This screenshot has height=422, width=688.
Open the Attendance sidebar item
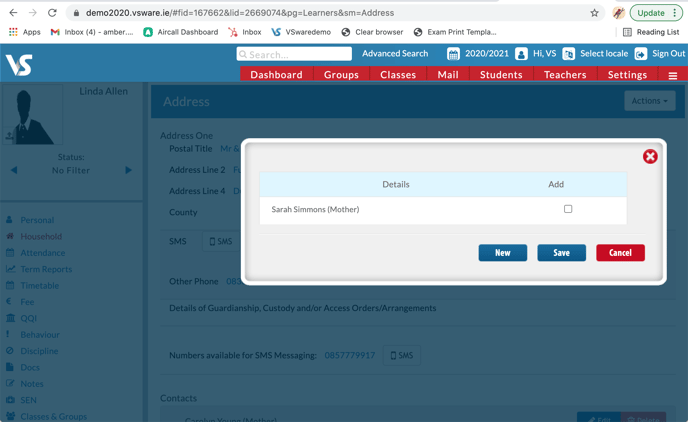click(x=43, y=253)
